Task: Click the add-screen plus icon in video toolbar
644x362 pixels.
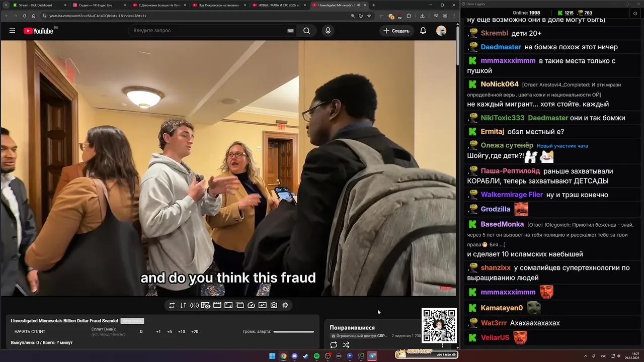Action: click(x=263, y=305)
